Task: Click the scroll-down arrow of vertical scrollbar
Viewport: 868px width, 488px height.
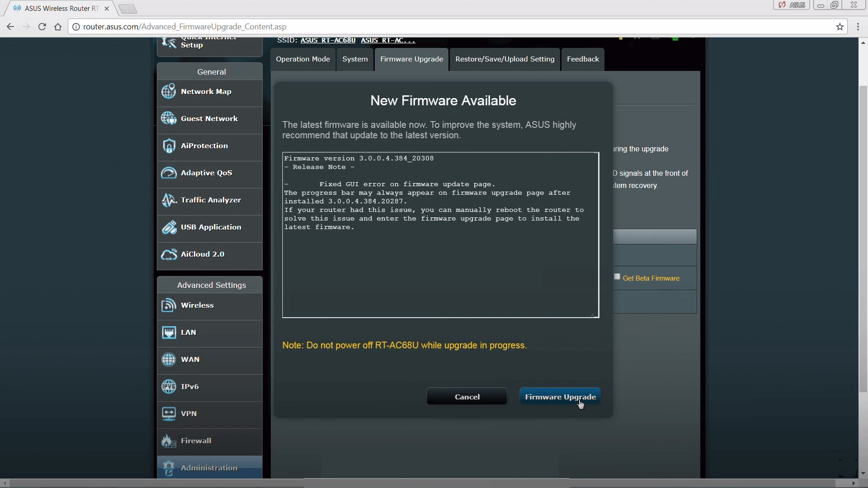Action: click(863, 474)
